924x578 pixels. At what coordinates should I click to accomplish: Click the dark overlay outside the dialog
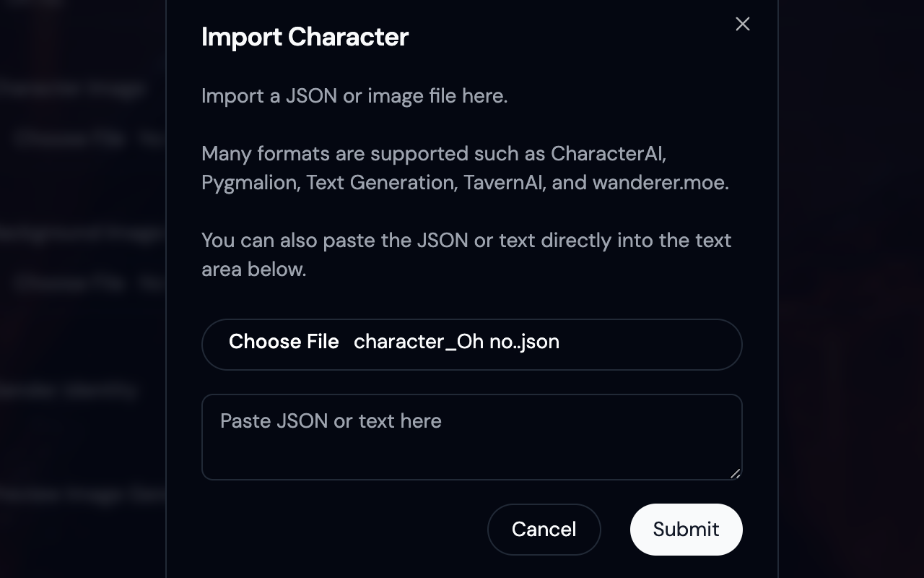coord(852,289)
